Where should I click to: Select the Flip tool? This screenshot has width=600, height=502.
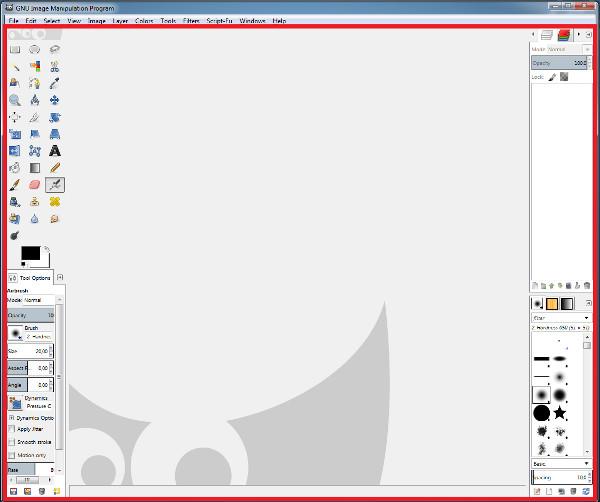pos(15,151)
